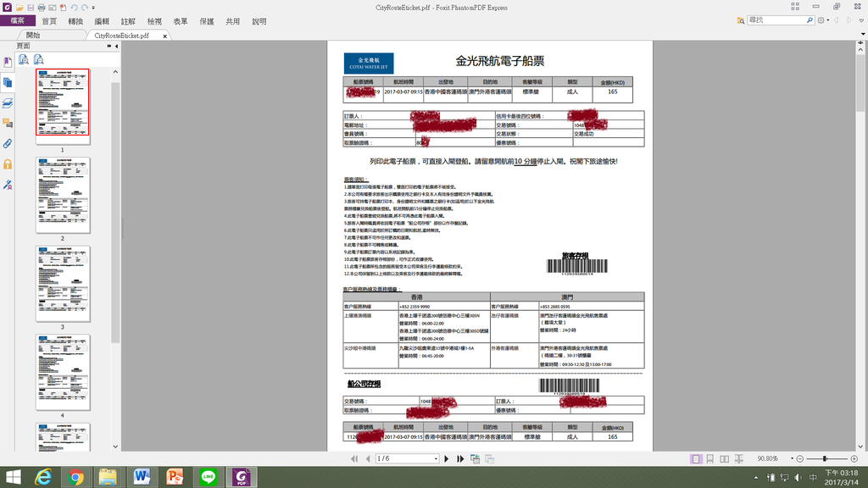Screen dimensions: 868x488
Task: Open the 檔案 file menu
Action: tap(18, 21)
